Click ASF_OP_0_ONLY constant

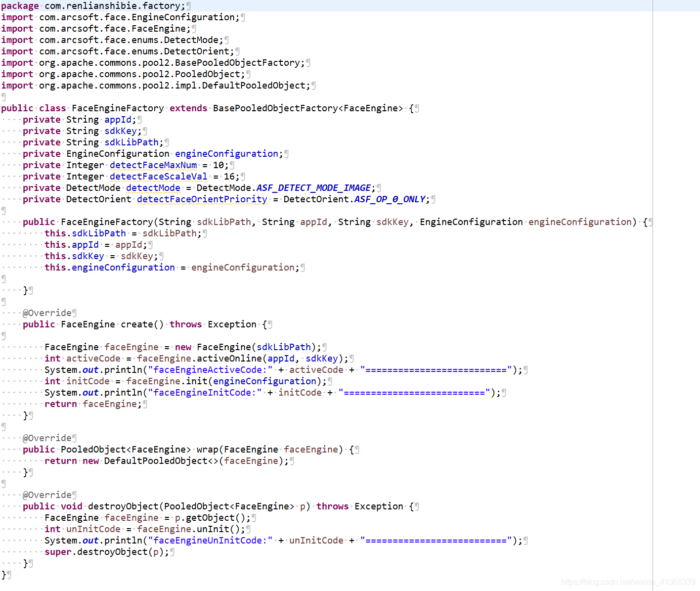(x=390, y=199)
